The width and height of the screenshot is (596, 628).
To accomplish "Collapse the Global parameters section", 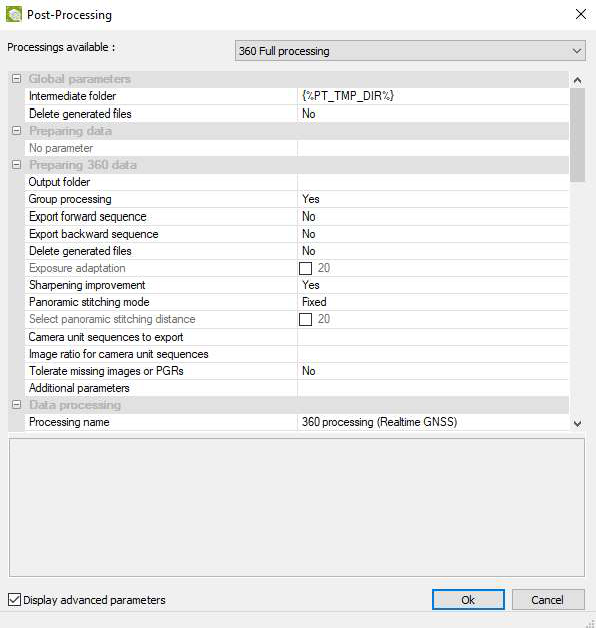I will [x=16, y=79].
